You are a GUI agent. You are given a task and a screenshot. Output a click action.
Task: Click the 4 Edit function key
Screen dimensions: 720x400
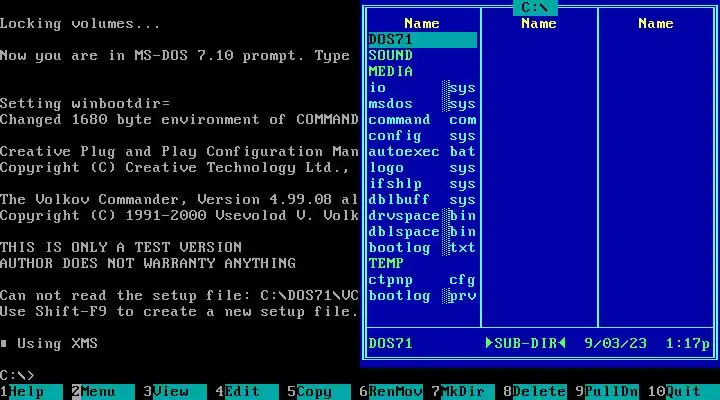click(247, 392)
